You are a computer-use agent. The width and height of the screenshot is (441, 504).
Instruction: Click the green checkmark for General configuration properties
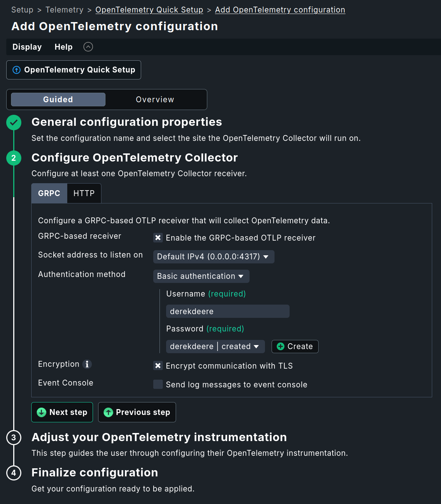[14, 123]
